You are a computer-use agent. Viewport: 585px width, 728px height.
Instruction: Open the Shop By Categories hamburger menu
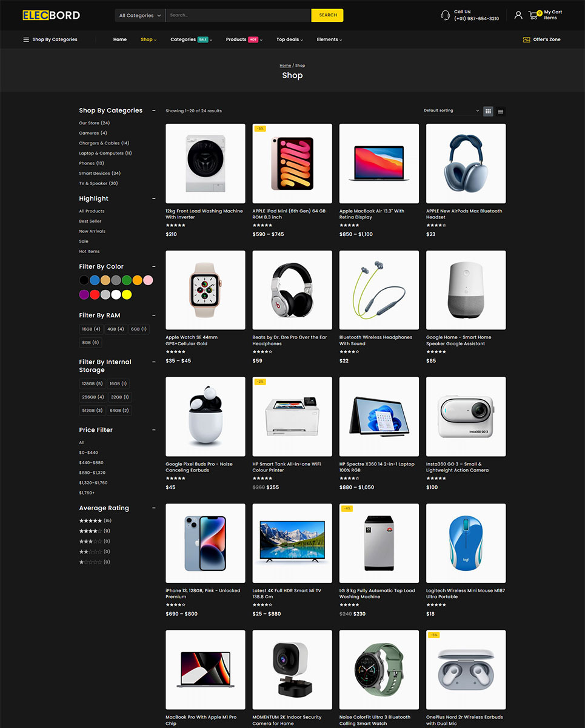pyautogui.click(x=26, y=39)
